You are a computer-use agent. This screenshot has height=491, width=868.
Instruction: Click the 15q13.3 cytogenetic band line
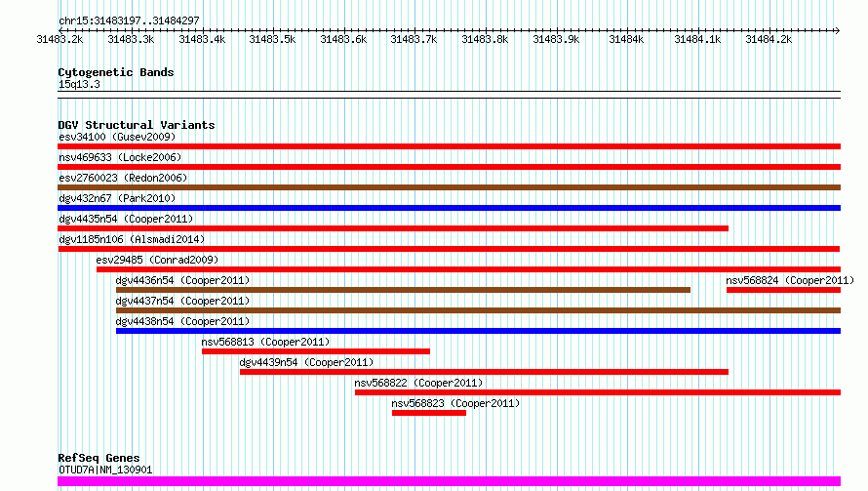(449, 95)
